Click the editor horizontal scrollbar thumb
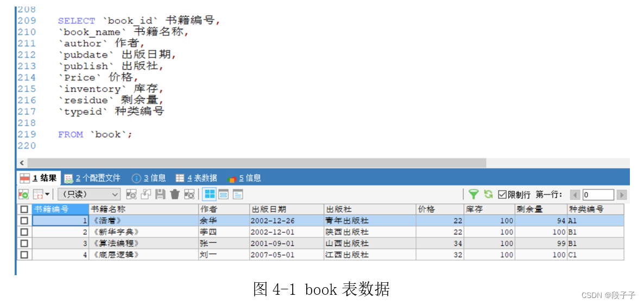The width and height of the screenshot is (644, 304). [256, 163]
